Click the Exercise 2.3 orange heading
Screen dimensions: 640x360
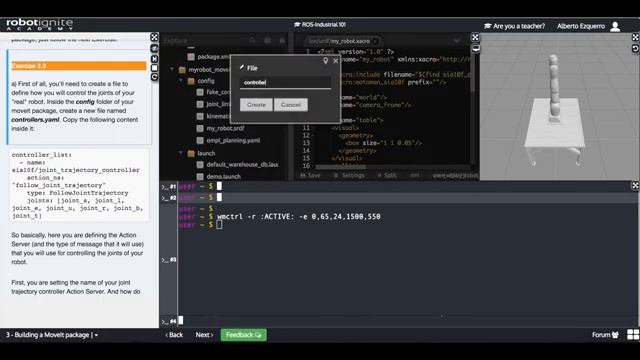click(78, 66)
